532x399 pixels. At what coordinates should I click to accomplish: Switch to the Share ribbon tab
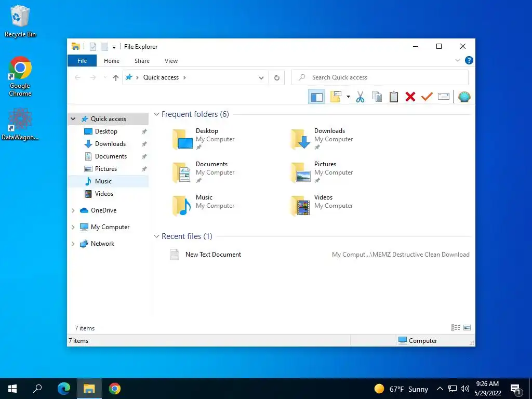click(142, 61)
